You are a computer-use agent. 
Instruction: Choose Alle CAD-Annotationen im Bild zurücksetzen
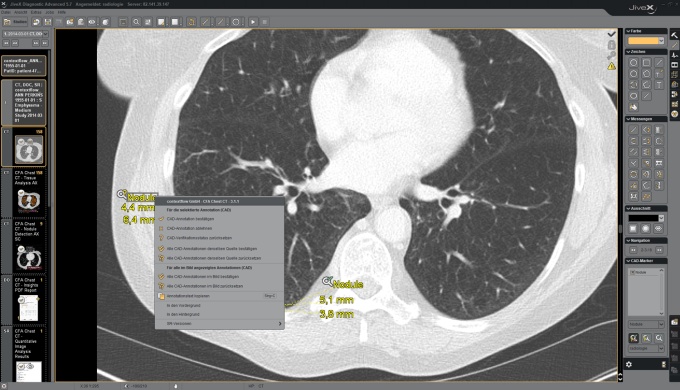click(219, 286)
